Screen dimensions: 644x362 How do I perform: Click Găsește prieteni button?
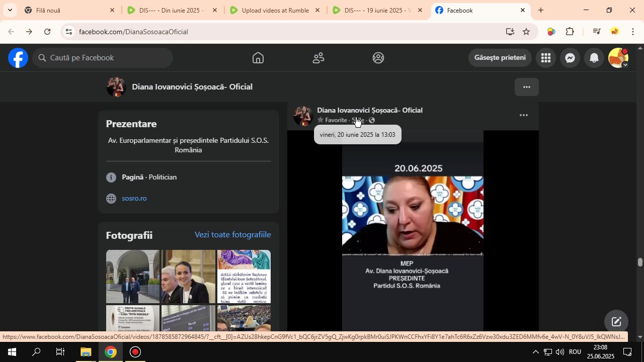pyautogui.click(x=500, y=58)
